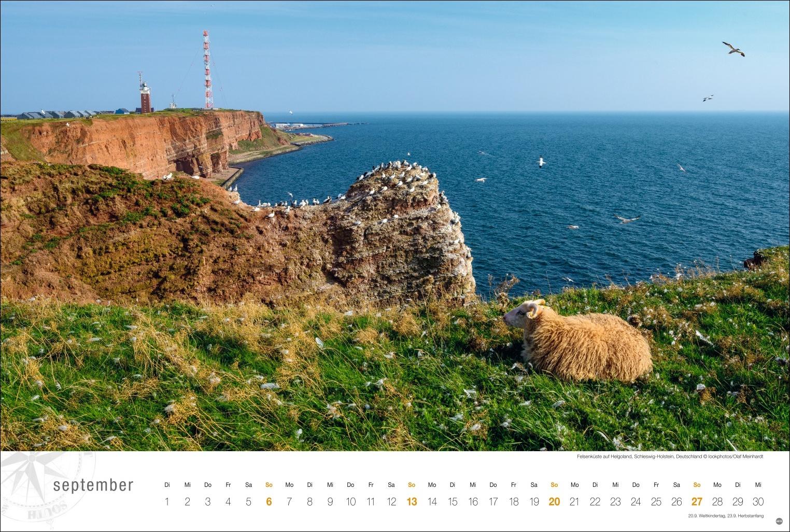Select the highlighted Sunday 6

click(x=269, y=502)
